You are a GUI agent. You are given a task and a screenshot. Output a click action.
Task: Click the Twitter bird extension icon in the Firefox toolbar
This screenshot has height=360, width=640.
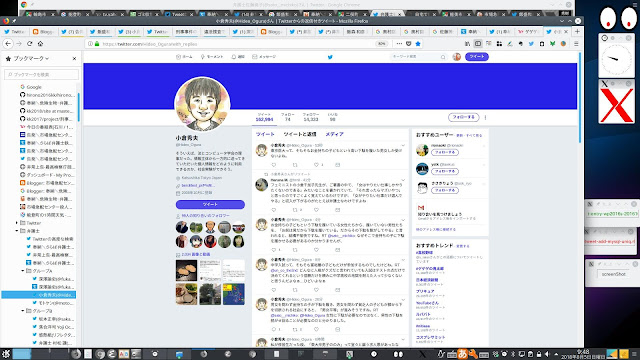(531, 44)
